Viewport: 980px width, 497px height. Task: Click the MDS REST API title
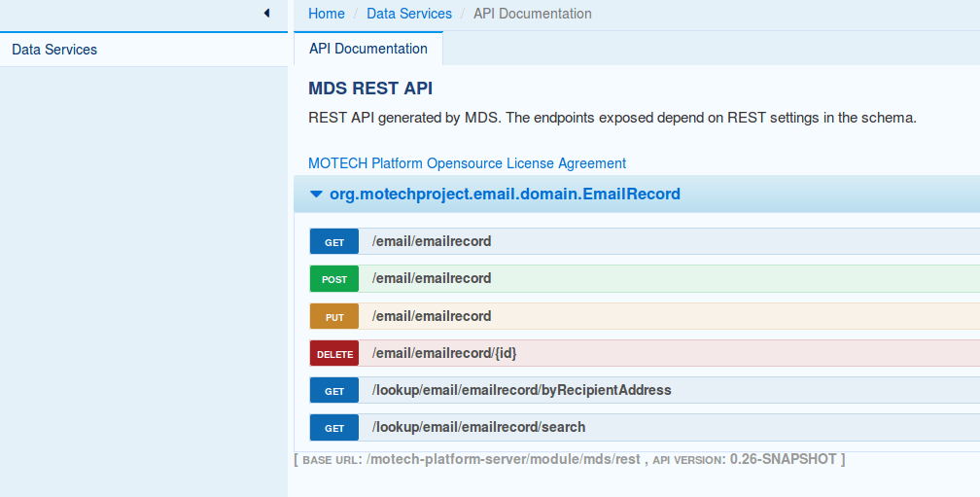tap(370, 89)
